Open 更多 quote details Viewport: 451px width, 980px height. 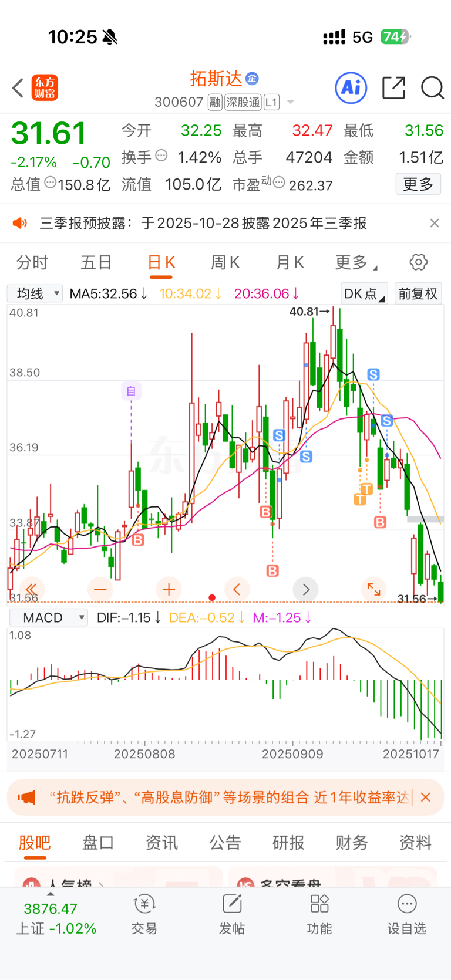point(418,184)
